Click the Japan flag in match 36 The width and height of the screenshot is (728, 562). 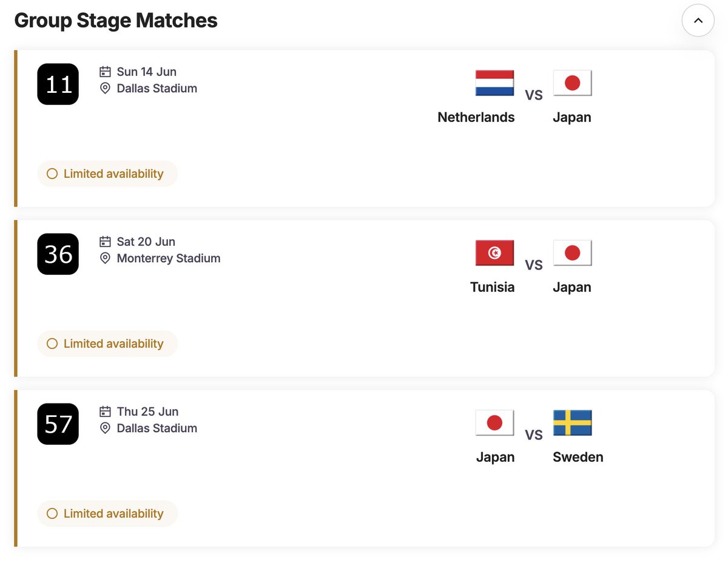(572, 253)
